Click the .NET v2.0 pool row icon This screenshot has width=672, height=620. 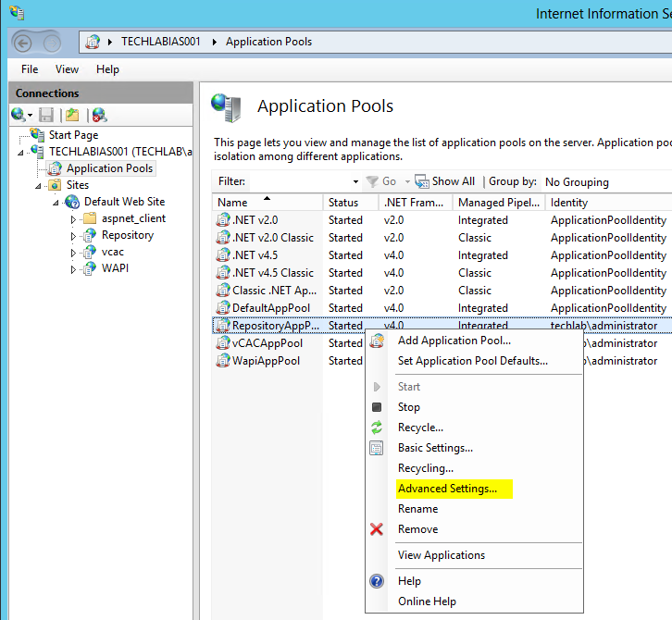click(223, 220)
